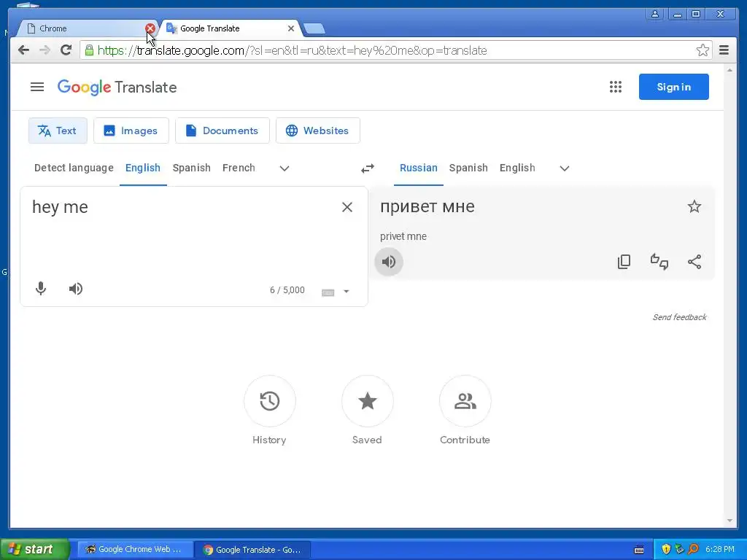Click the Sign in button
The width and height of the screenshot is (747, 560).
tap(673, 87)
